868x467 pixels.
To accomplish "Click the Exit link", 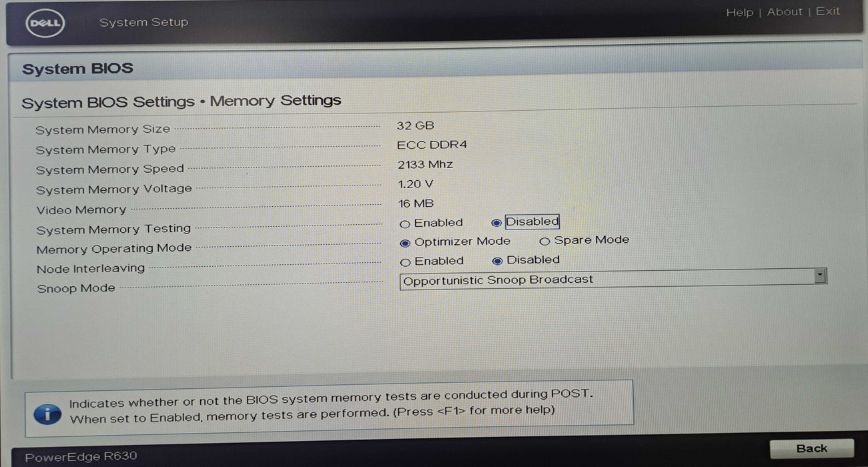I will 828,11.
